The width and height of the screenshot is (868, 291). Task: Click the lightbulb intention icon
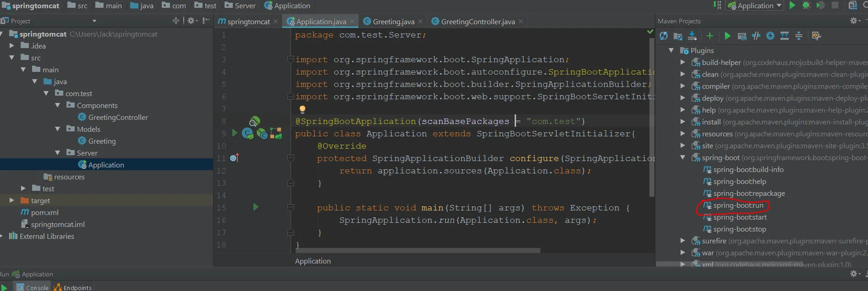tap(302, 109)
